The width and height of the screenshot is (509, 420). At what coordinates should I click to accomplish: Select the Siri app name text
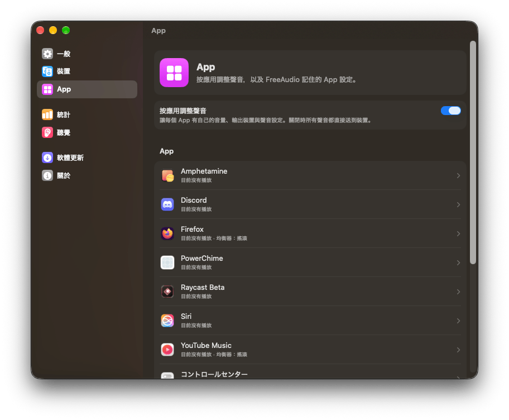coord(186,316)
